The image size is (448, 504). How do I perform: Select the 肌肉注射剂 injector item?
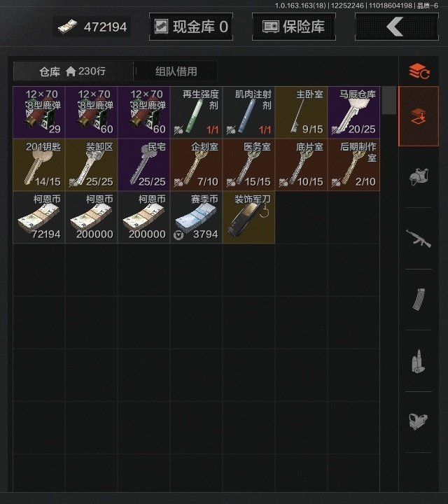tap(248, 112)
